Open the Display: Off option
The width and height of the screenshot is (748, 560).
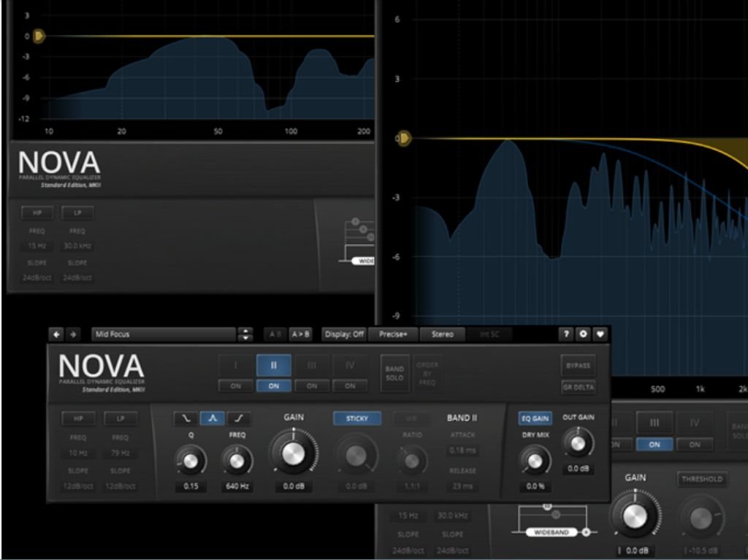coord(344,334)
